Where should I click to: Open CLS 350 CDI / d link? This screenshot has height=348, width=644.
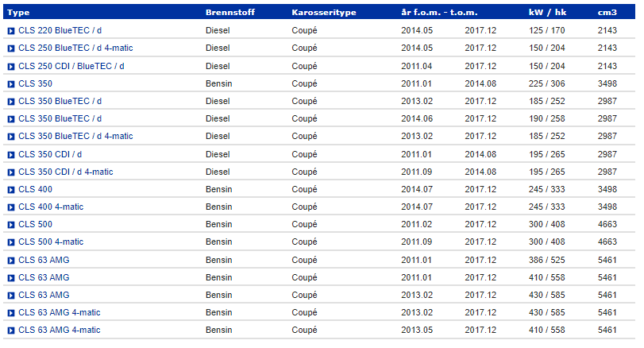point(50,154)
